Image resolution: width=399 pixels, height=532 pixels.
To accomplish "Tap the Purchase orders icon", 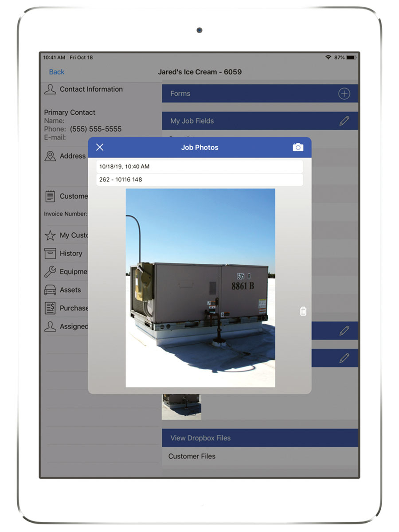I will pyautogui.click(x=50, y=308).
